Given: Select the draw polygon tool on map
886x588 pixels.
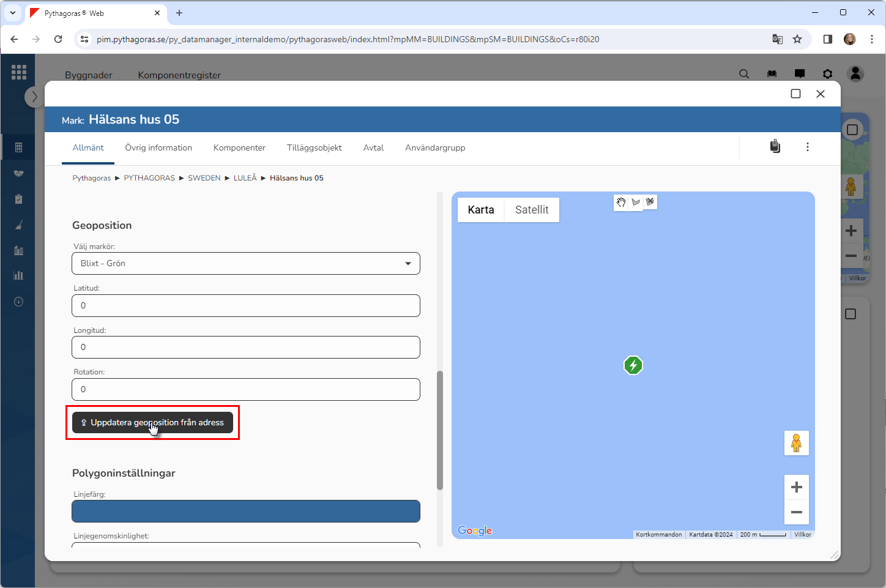Looking at the screenshot, I should pyautogui.click(x=636, y=202).
